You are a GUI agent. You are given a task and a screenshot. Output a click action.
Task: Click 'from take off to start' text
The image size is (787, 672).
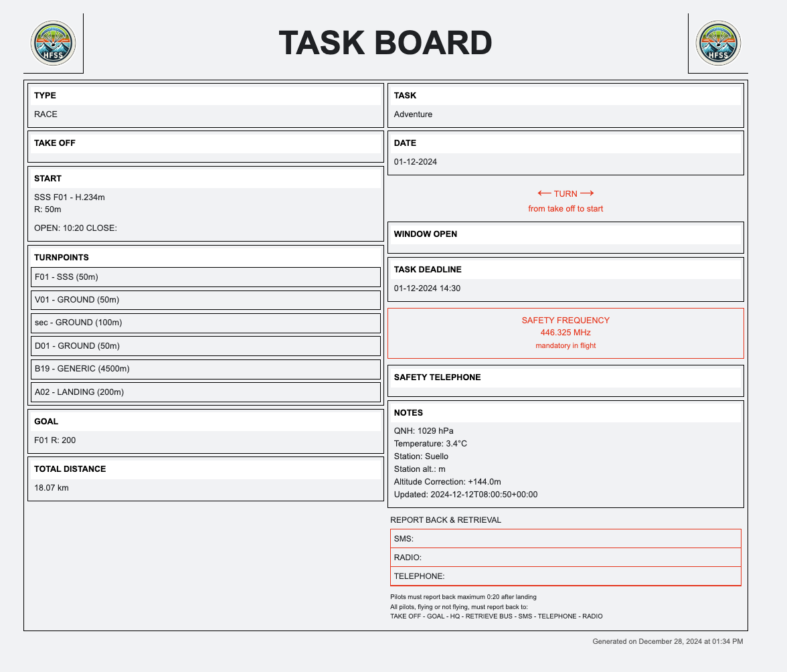(x=565, y=209)
